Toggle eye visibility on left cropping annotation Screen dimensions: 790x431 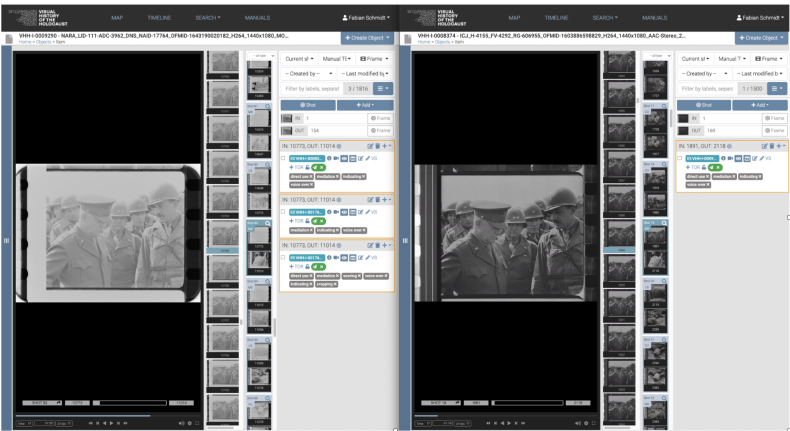coord(345,258)
